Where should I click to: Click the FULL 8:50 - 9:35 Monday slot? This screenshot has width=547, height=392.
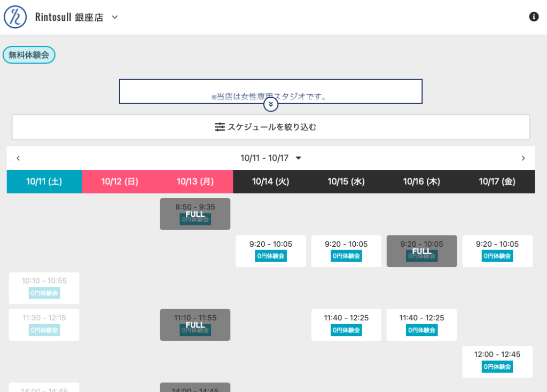pyautogui.click(x=195, y=214)
